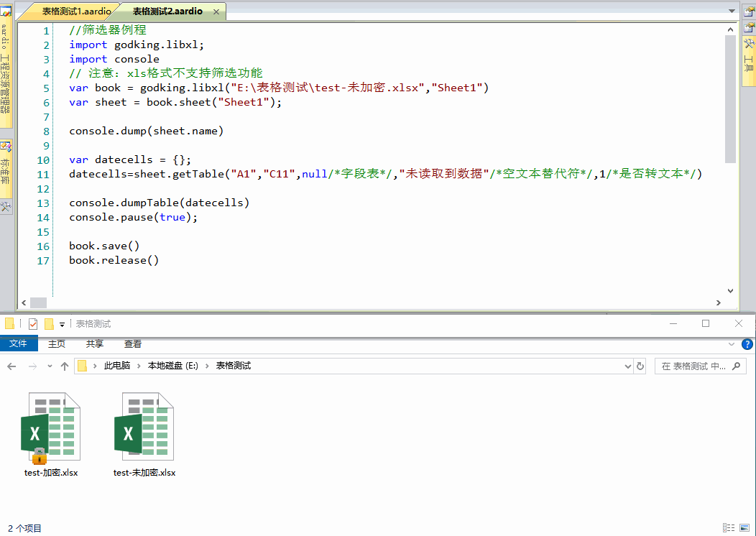Close the 表格测试2.aardio tab
This screenshot has height=536, width=756.
coord(216,11)
